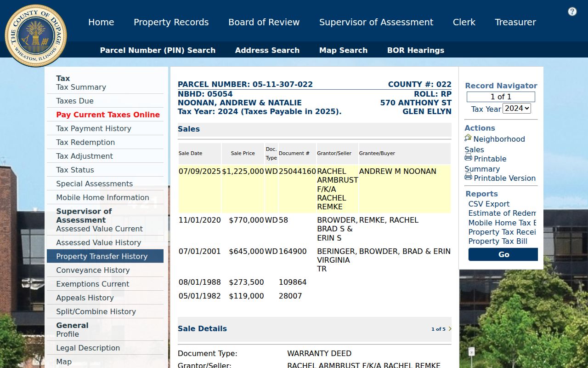588x368 pixels.
Task: Click the County of DuPage seal logo
Action: pyautogui.click(x=36, y=36)
